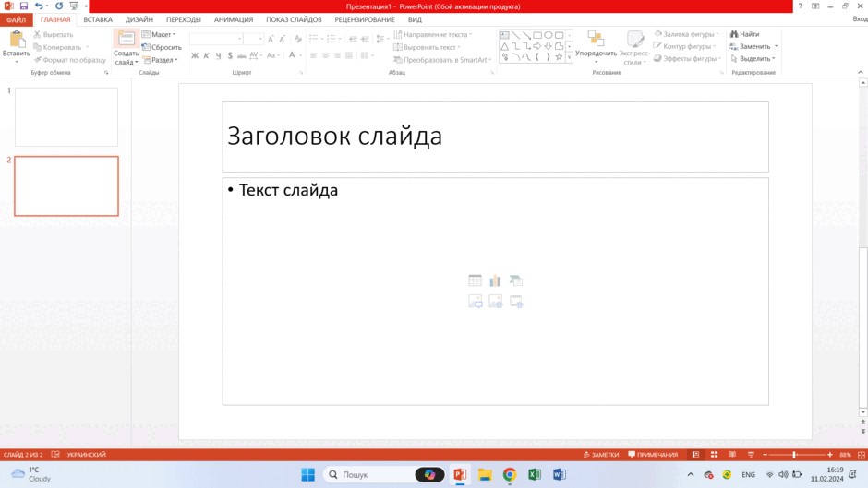The height and width of the screenshot is (488, 868).
Task: Toggle bold Ж formatting
Action: point(195,55)
